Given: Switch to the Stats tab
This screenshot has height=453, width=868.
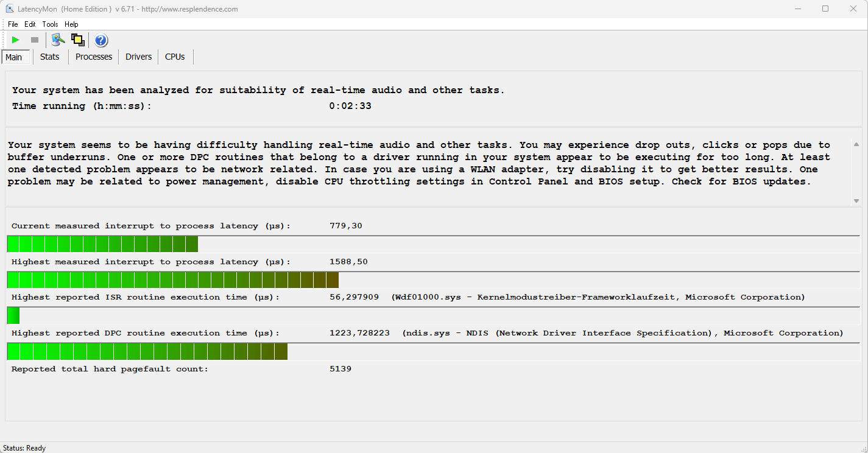Looking at the screenshot, I should 50,57.
